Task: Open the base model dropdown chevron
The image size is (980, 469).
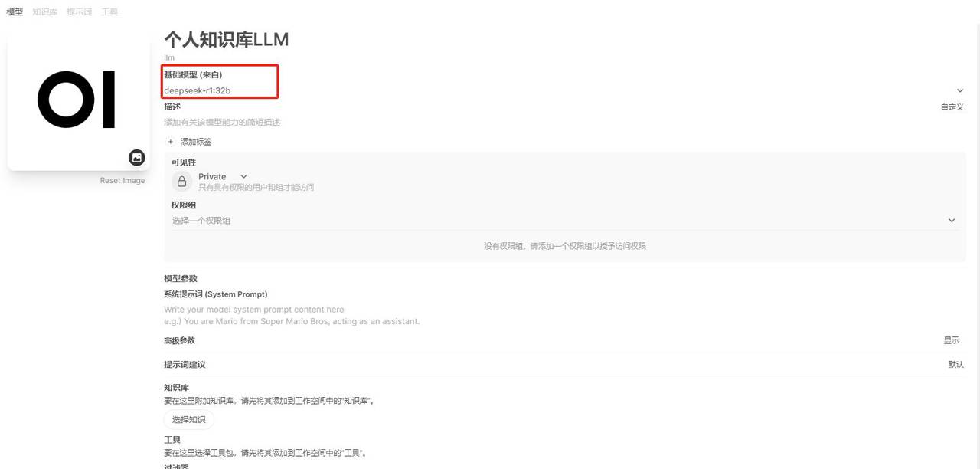Action: (x=960, y=90)
